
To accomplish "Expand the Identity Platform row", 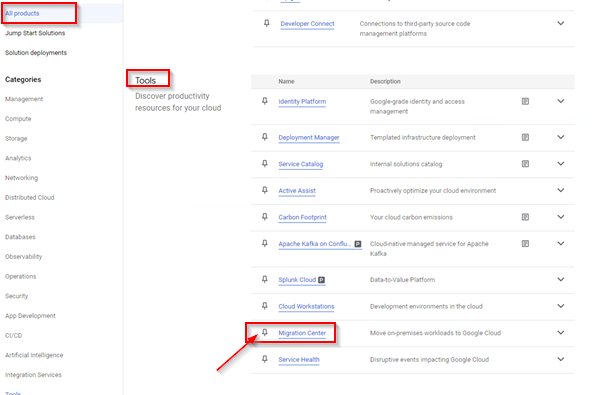I will pos(561,101).
